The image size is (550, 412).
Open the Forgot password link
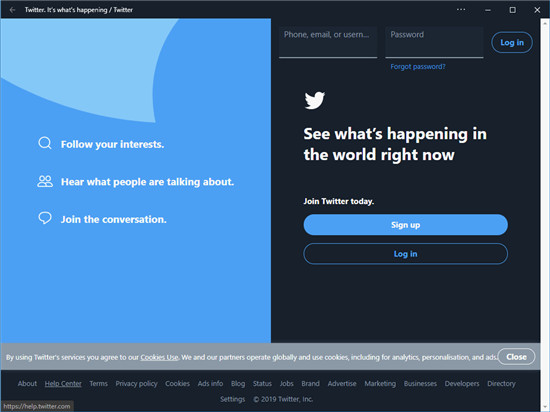pyautogui.click(x=418, y=67)
